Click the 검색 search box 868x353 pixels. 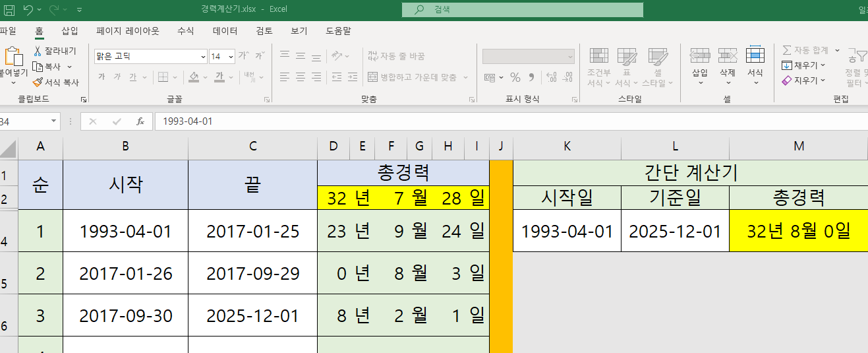point(522,10)
